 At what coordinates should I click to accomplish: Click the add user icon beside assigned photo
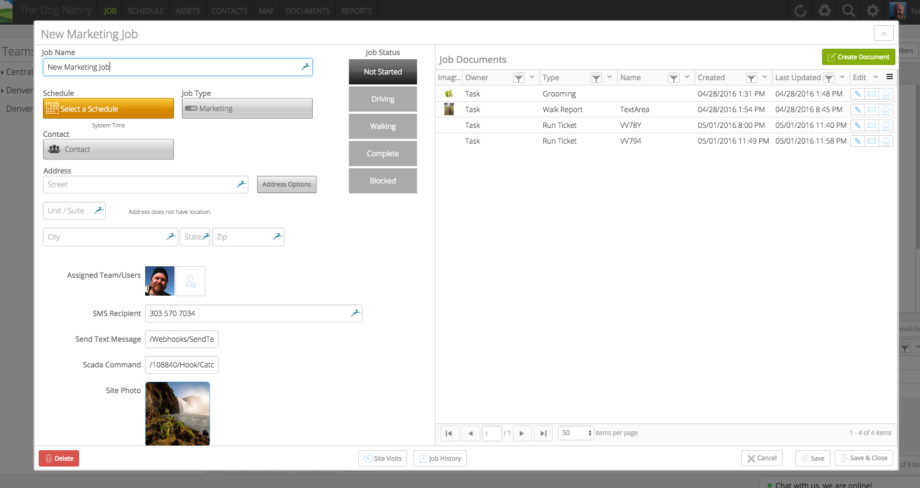click(x=190, y=282)
